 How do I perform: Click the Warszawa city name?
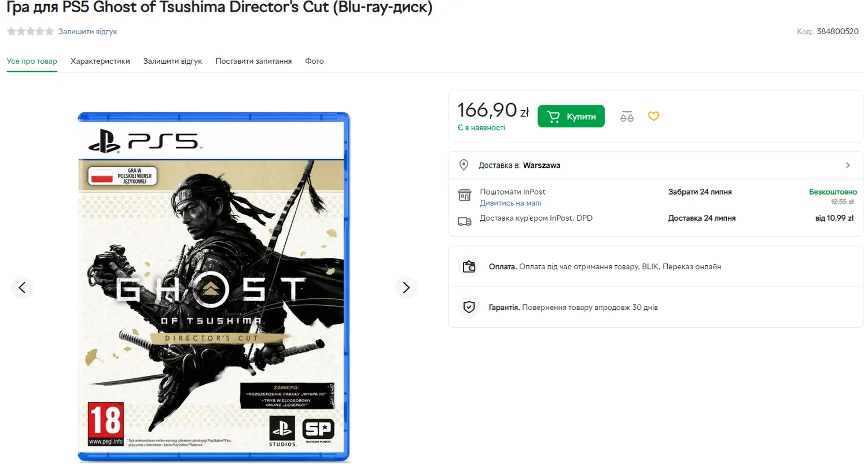tap(542, 165)
